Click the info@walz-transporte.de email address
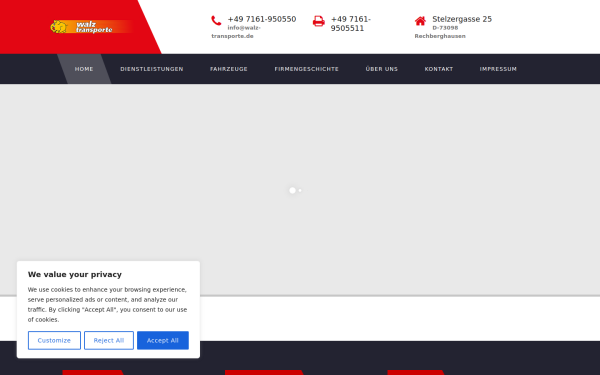600x375 pixels. 236,32
